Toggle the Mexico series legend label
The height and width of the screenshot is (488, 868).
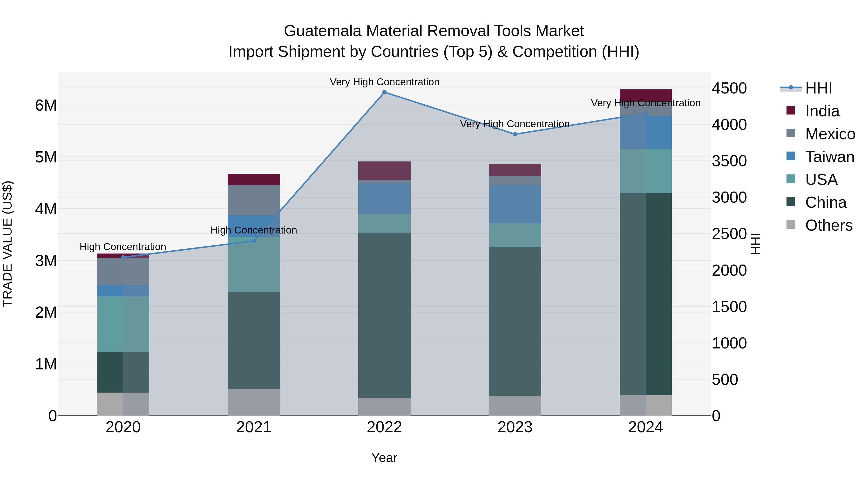coord(830,134)
